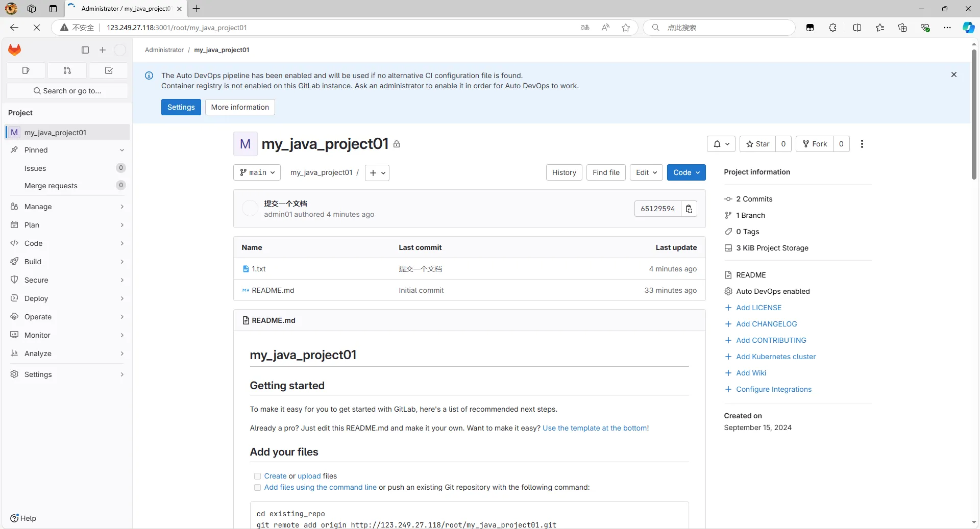Click the blue Settings button in banner
The image size is (980, 529).
(x=181, y=107)
